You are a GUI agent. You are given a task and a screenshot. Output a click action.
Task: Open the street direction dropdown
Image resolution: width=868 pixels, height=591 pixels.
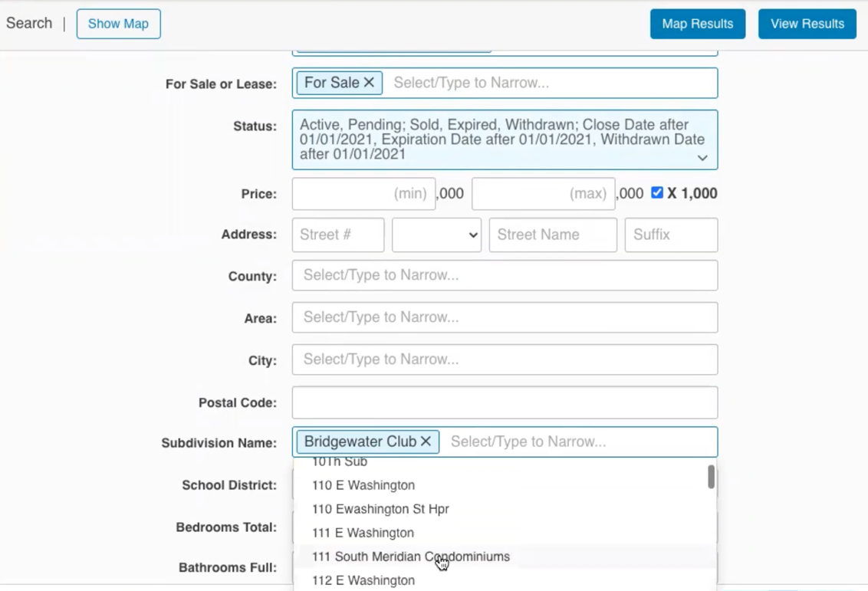436,235
